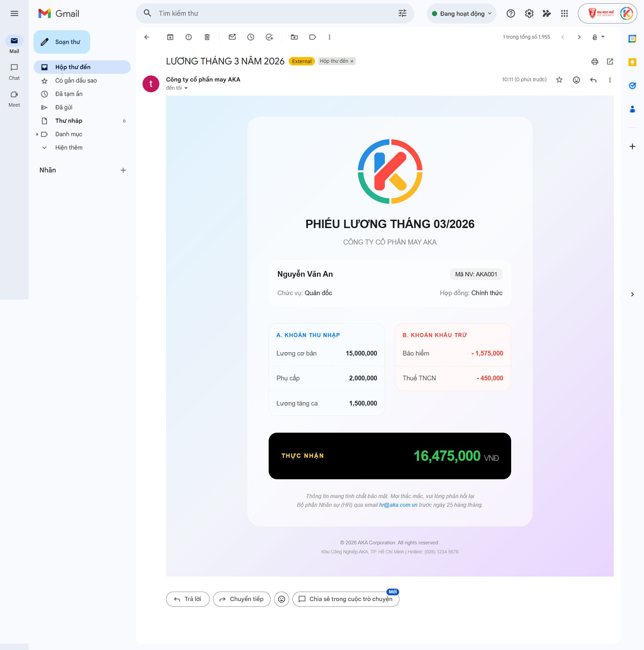Image resolution: width=644 pixels, height=650 pixels.
Task: Switch to the Meet section
Action: pos(14,98)
